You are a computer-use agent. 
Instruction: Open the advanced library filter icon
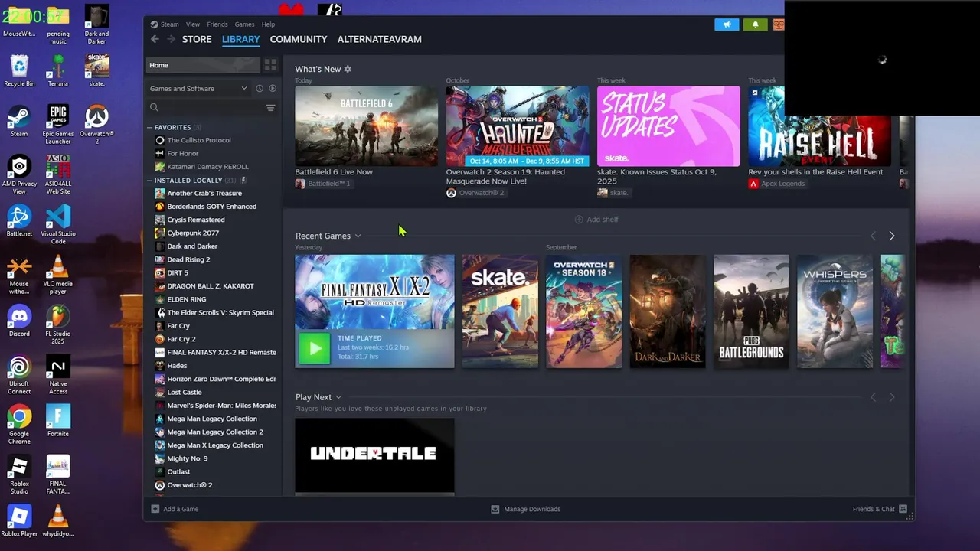270,108
